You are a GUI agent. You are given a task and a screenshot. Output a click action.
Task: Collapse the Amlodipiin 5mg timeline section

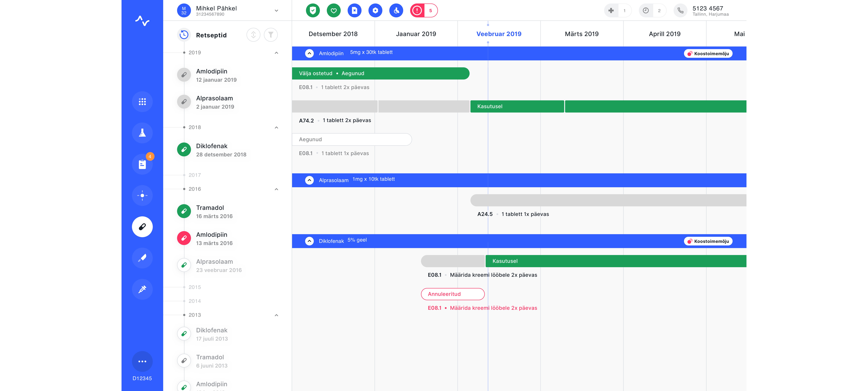[x=309, y=53]
